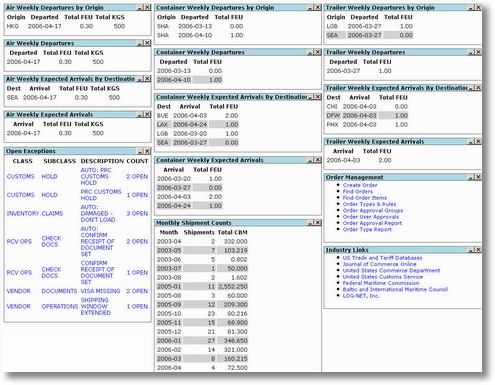This screenshot has height=385, width=495.
Task: Close the Industry Links panel
Action: click(478, 250)
